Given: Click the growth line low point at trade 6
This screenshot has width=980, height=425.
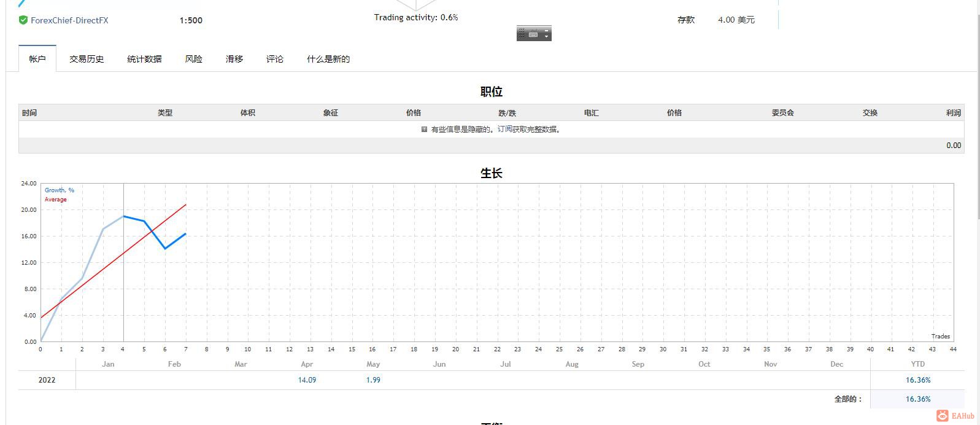Looking at the screenshot, I should [x=165, y=249].
